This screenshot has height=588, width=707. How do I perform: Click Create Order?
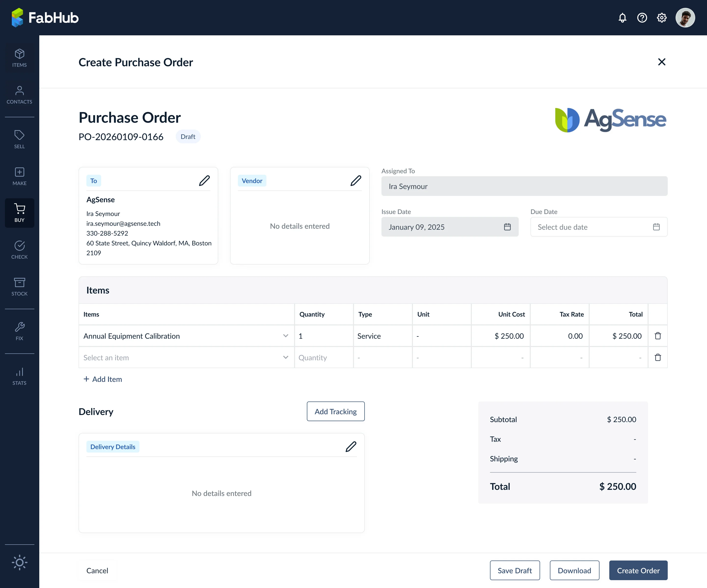click(638, 570)
